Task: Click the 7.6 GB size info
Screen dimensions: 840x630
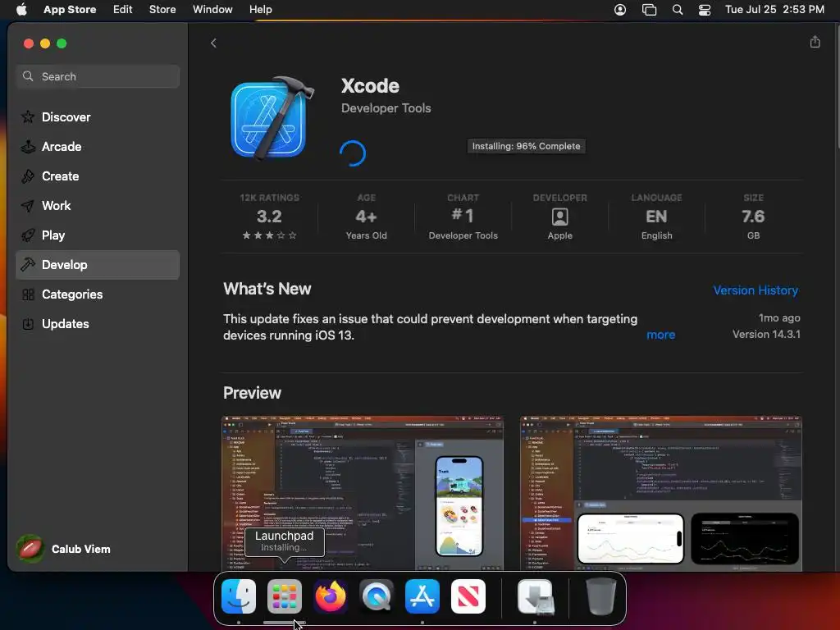Action: click(753, 217)
